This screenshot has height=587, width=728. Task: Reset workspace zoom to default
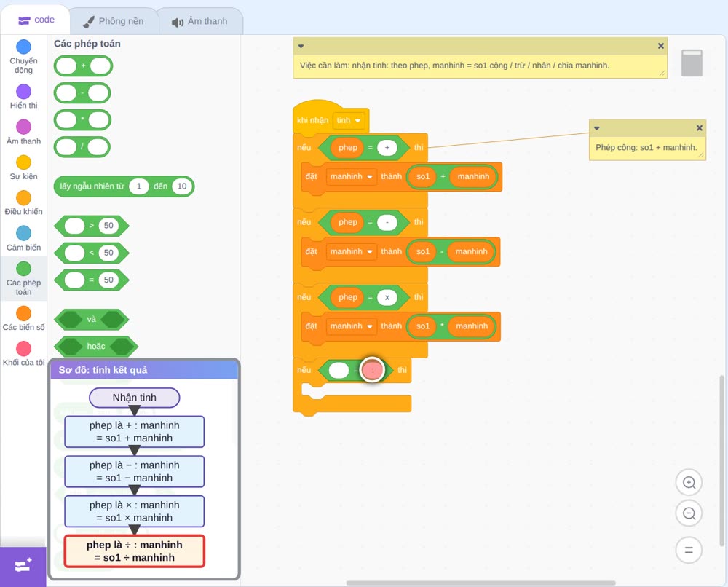point(689,551)
